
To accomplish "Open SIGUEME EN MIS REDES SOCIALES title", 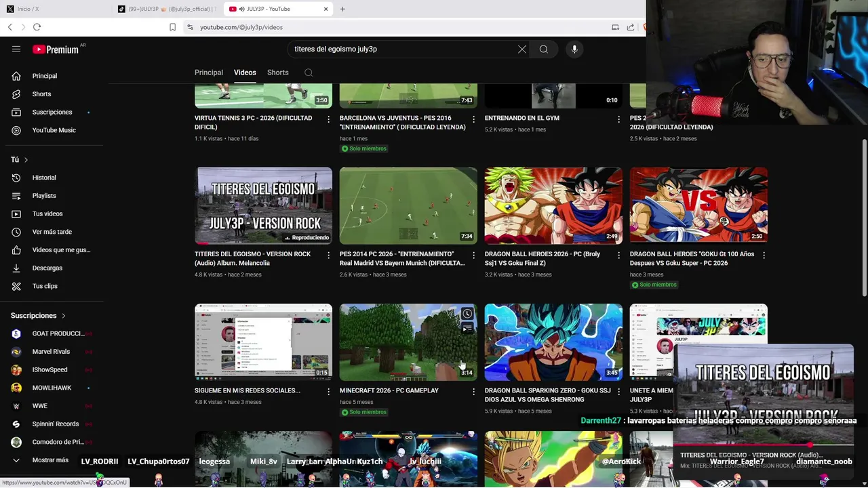I will (x=248, y=390).
